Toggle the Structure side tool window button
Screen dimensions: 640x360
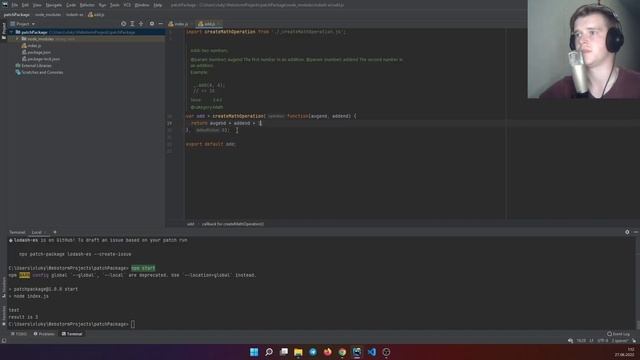[x=4, y=287]
